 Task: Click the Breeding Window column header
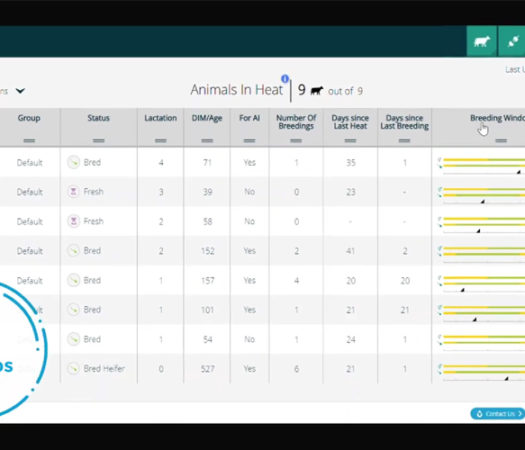click(497, 118)
